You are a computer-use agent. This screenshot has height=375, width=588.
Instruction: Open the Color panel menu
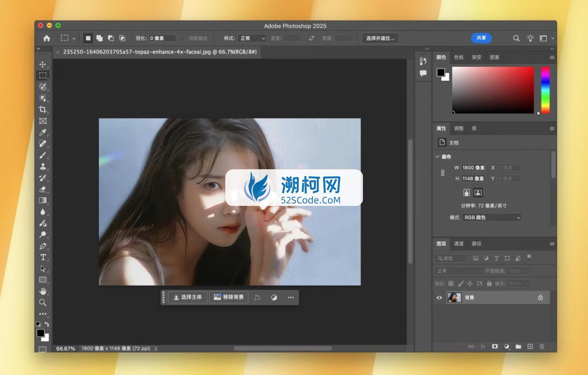(x=552, y=57)
